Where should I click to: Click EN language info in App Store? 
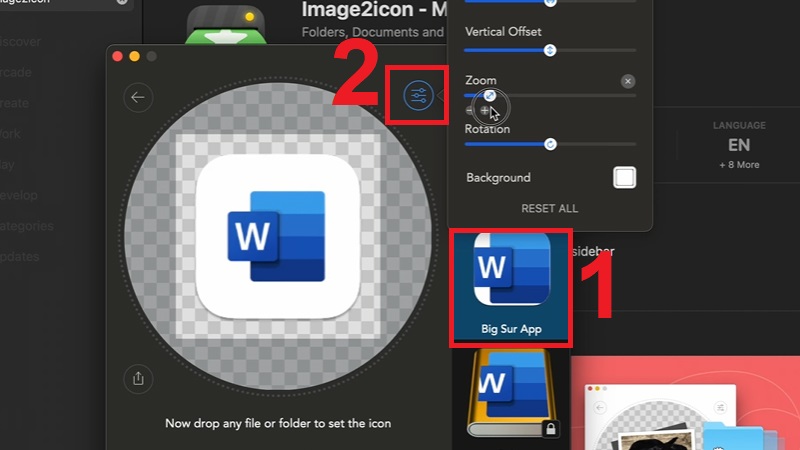[739, 145]
